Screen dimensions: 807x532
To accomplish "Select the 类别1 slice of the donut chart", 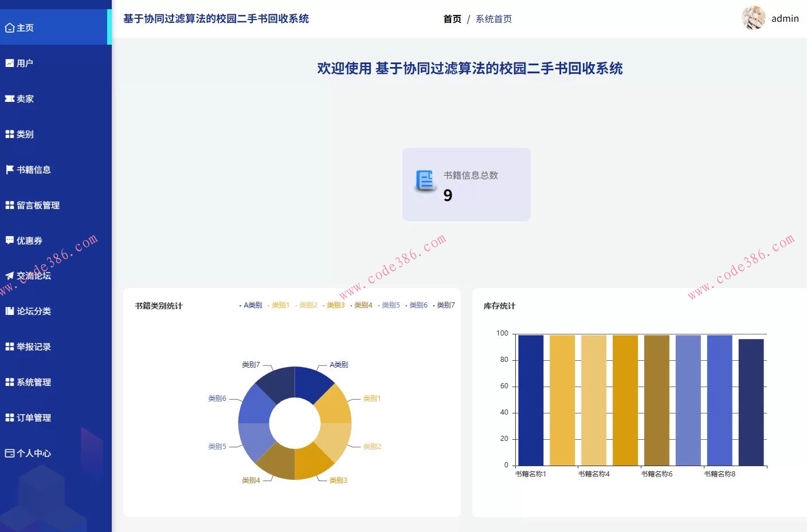I will [x=334, y=407].
